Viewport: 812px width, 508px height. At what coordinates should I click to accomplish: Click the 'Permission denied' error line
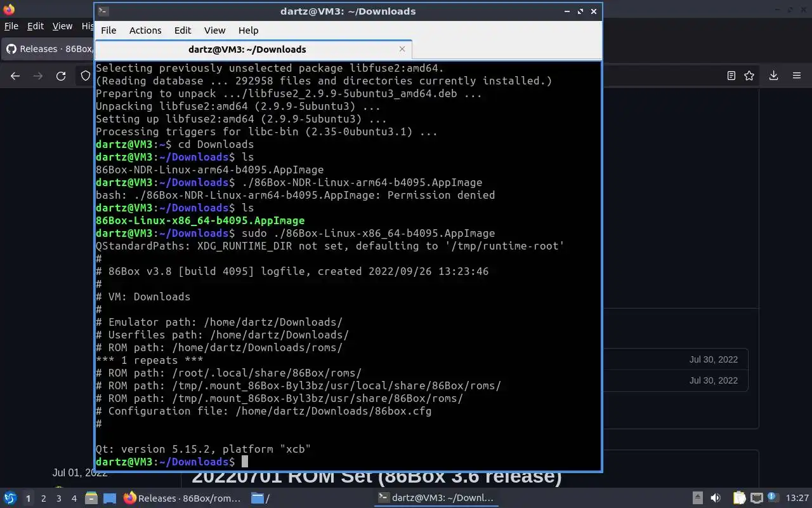click(295, 195)
